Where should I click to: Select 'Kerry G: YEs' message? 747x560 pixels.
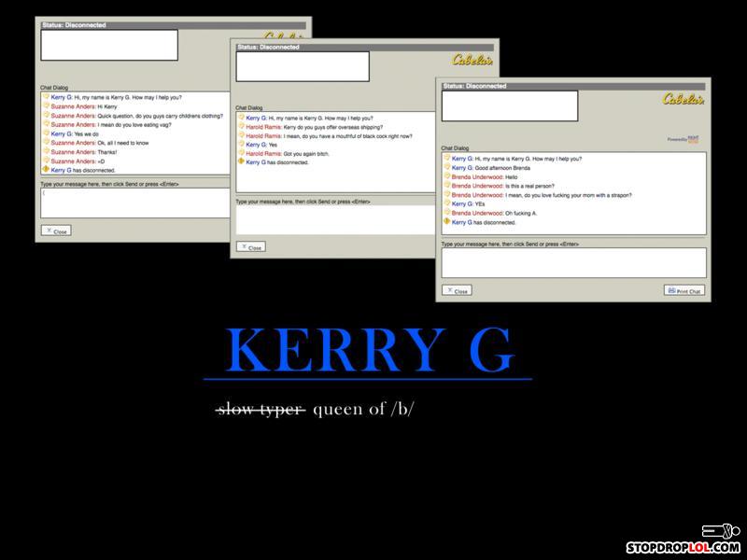(469, 203)
